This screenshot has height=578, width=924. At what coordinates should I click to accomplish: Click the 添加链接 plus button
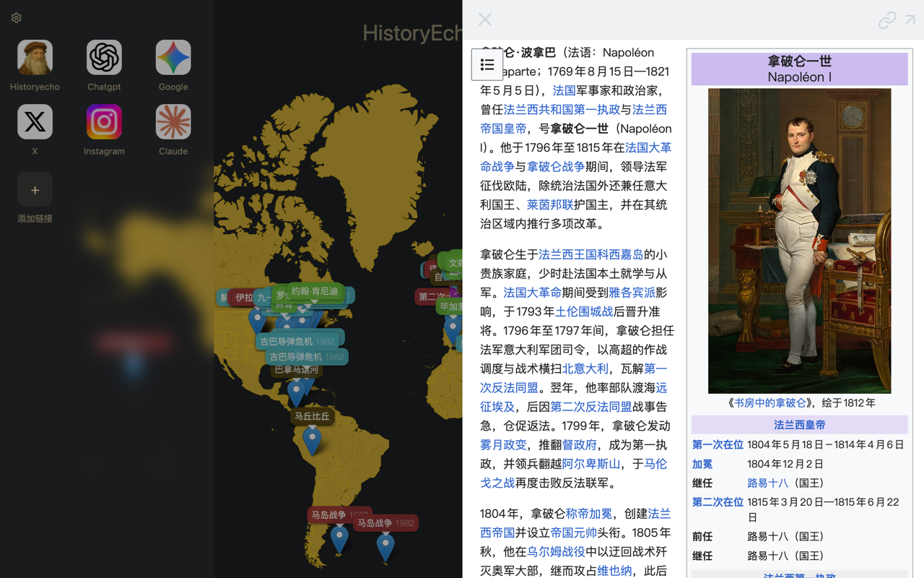tap(35, 190)
